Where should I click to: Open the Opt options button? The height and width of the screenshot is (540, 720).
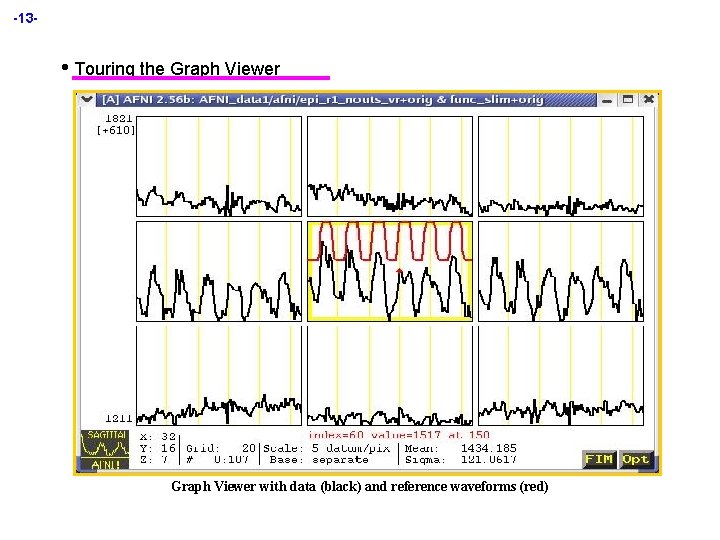click(x=636, y=459)
